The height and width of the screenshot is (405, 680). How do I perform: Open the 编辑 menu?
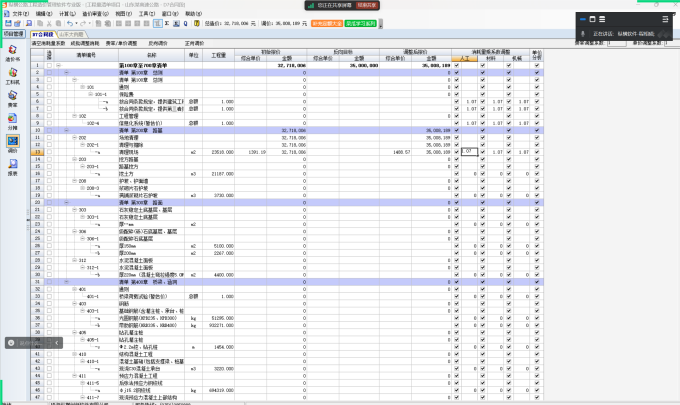coord(43,14)
